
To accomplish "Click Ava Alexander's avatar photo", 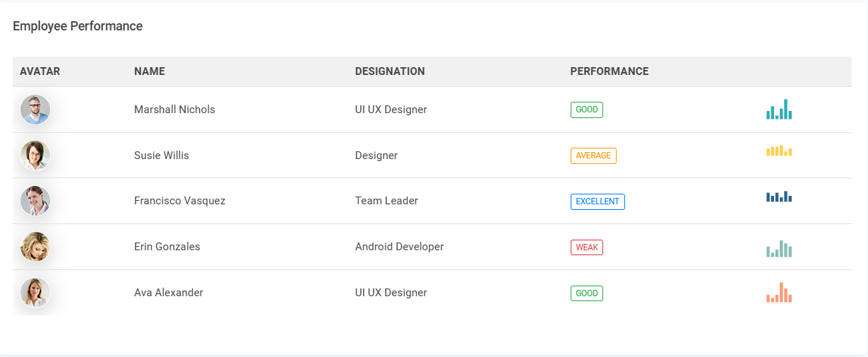I will click(35, 293).
